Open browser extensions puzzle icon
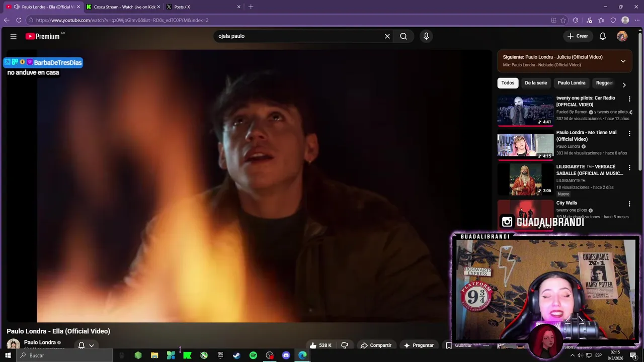644x362 pixels. click(576, 20)
